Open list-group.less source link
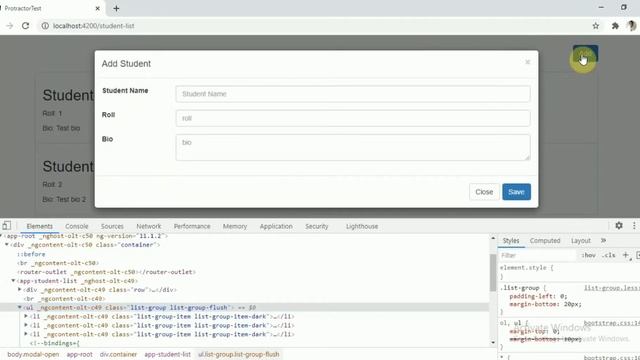 pos(611,288)
